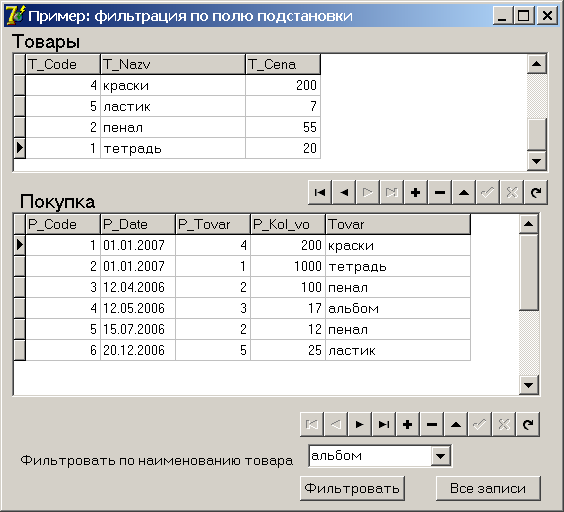
Task: Select the альбом row in Покупка grid
Action: pyautogui.click(x=248, y=308)
